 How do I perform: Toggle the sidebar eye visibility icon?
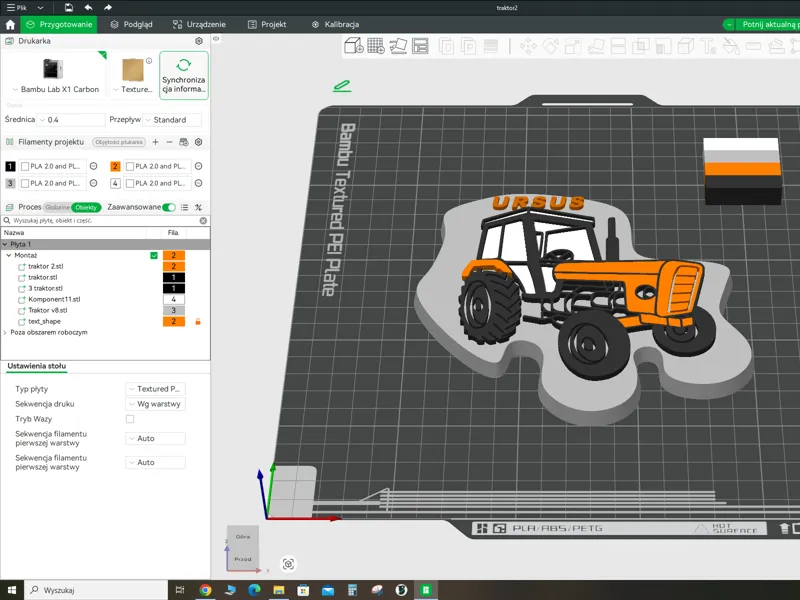click(x=216, y=39)
